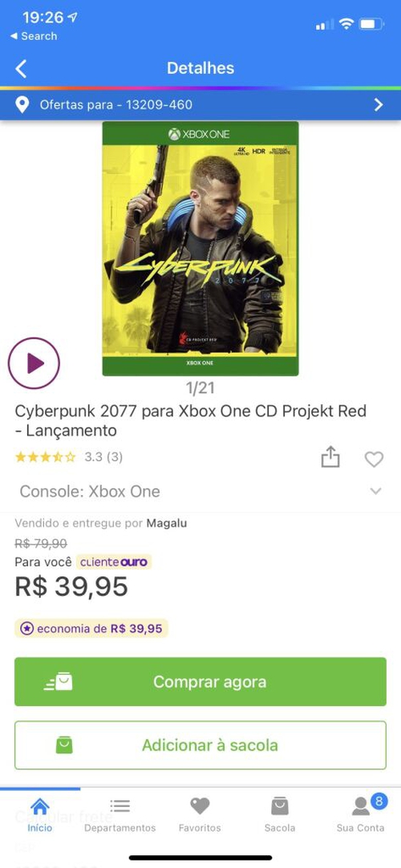The height and width of the screenshot is (868, 401).
Task: Open the Console: Xbox One option row
Action: tap(200, 491)
